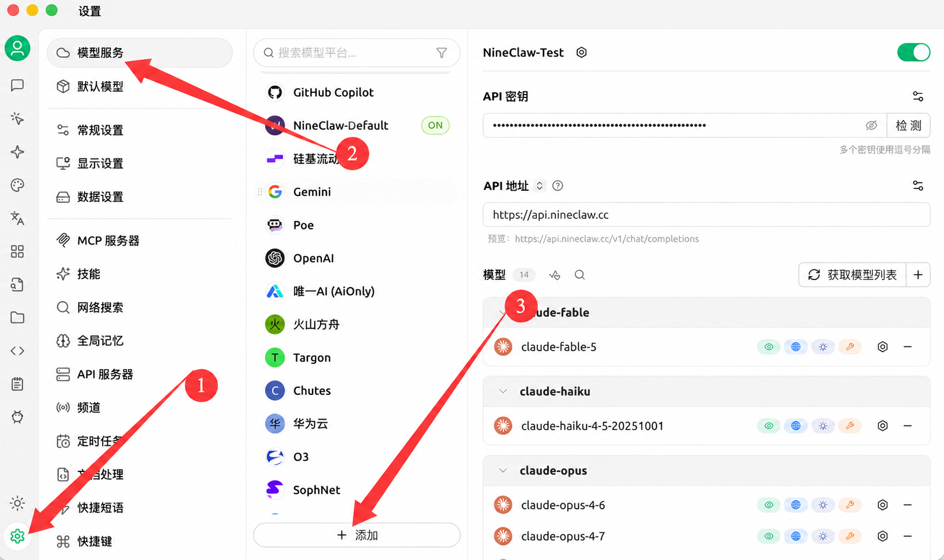Collapse the claude-opus model group

[503, 471]
